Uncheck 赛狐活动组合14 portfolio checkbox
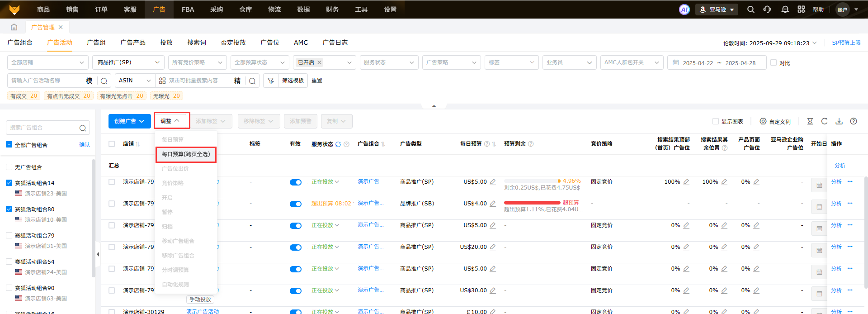 9,183
